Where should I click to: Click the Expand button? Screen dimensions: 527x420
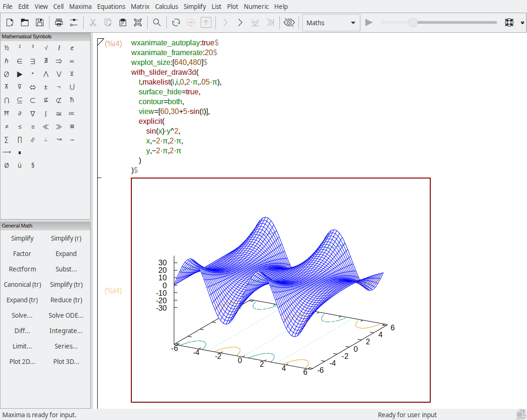66,254
